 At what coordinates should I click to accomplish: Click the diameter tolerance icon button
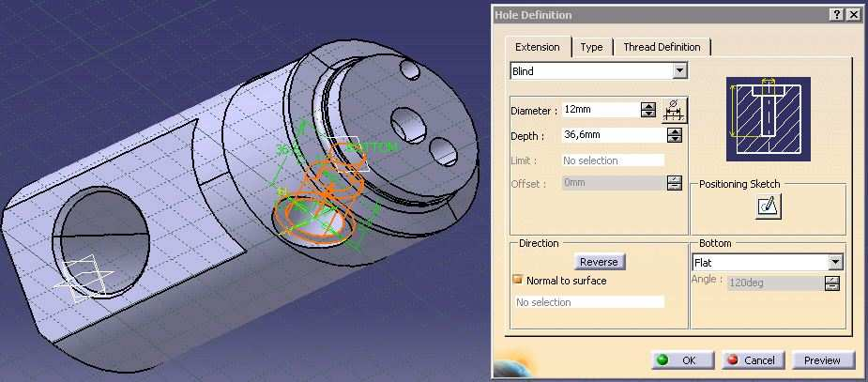point(675,110)
